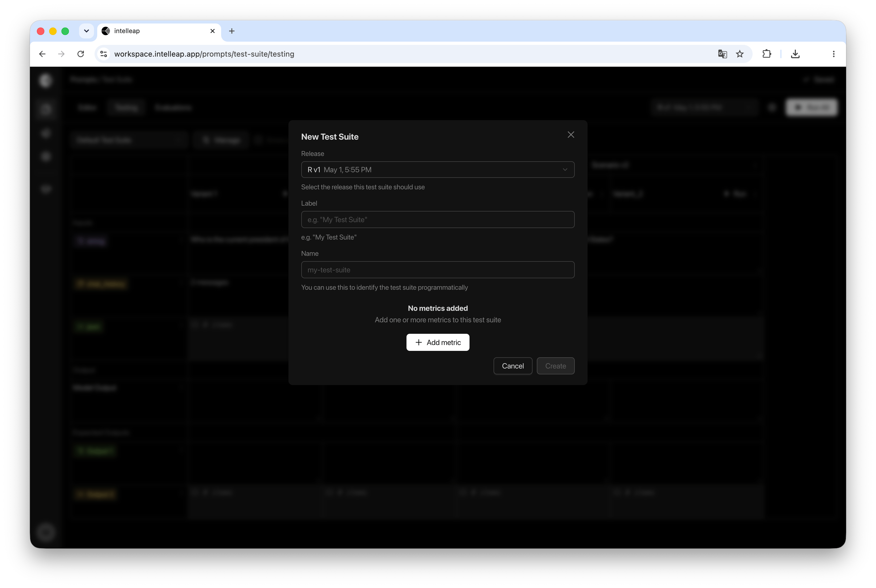This screenshot has height=588, width=876.
Task: Open a new browser tab
Action: (x=232, y=31)
